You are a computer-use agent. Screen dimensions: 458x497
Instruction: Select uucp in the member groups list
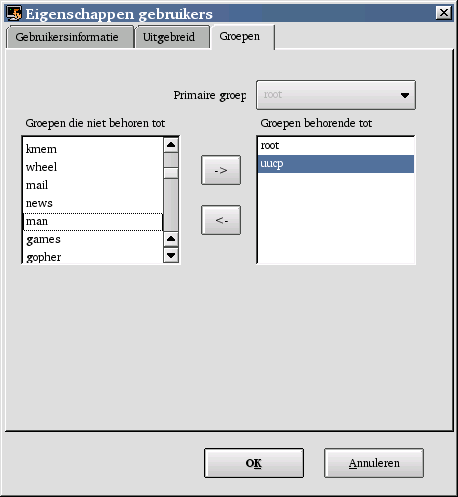tap(336, 164)
